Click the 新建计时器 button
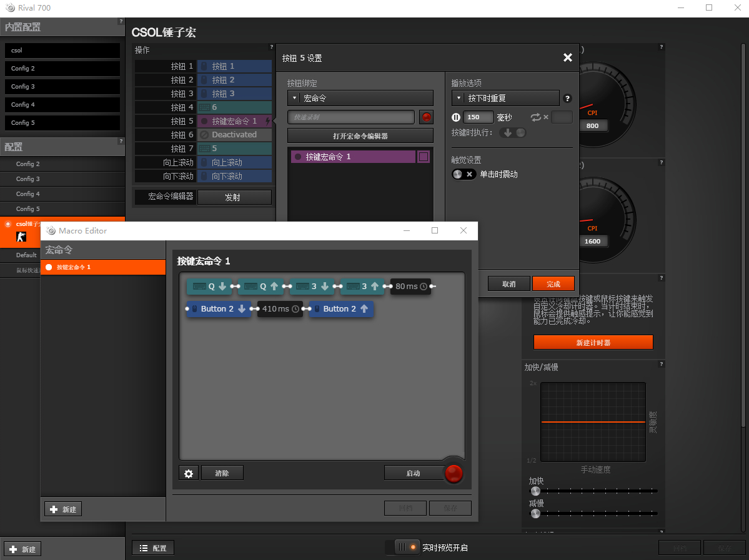749x560 pixels. tap(593, 342)
